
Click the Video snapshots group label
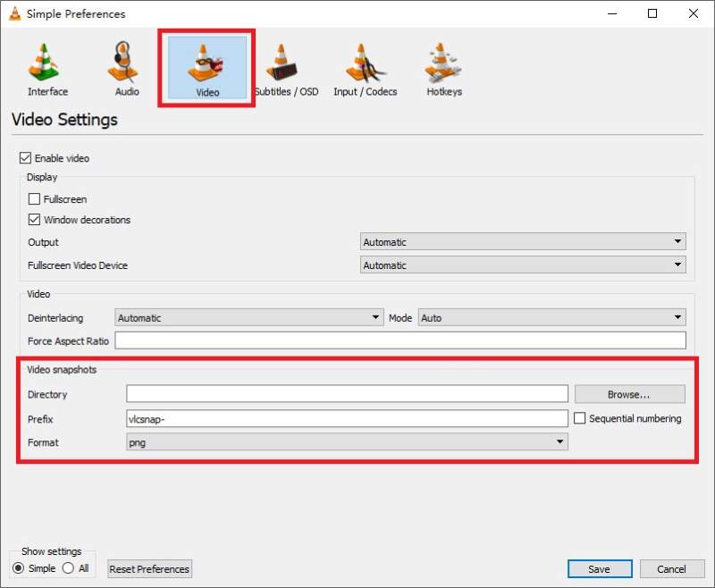click(x=62, y=370)
